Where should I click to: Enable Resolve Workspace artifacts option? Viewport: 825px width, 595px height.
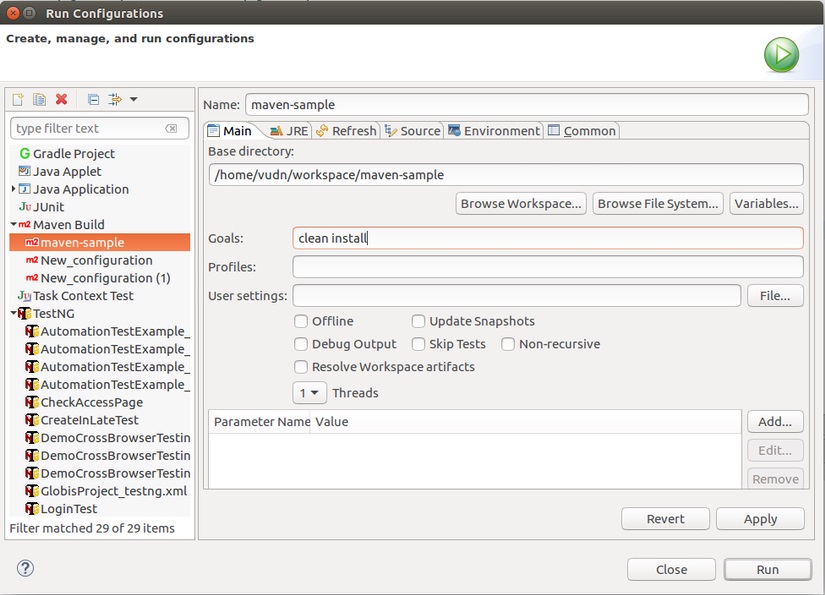point(301,367)
